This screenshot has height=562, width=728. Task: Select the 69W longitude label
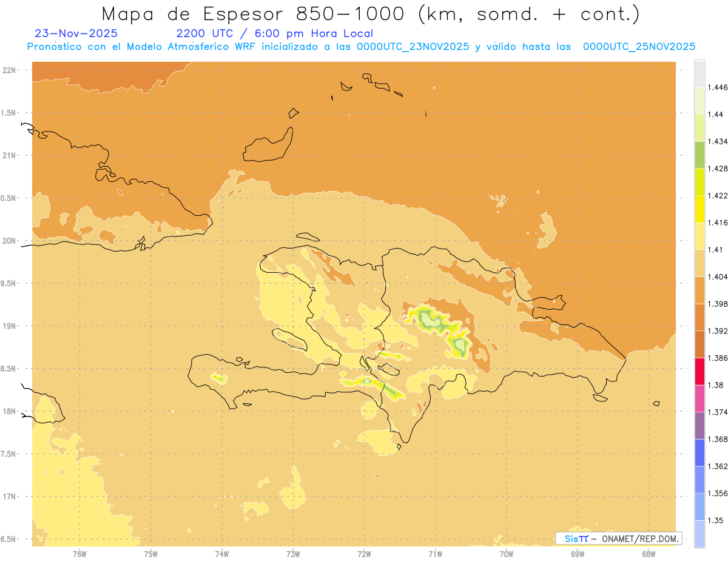coord(578,554)
